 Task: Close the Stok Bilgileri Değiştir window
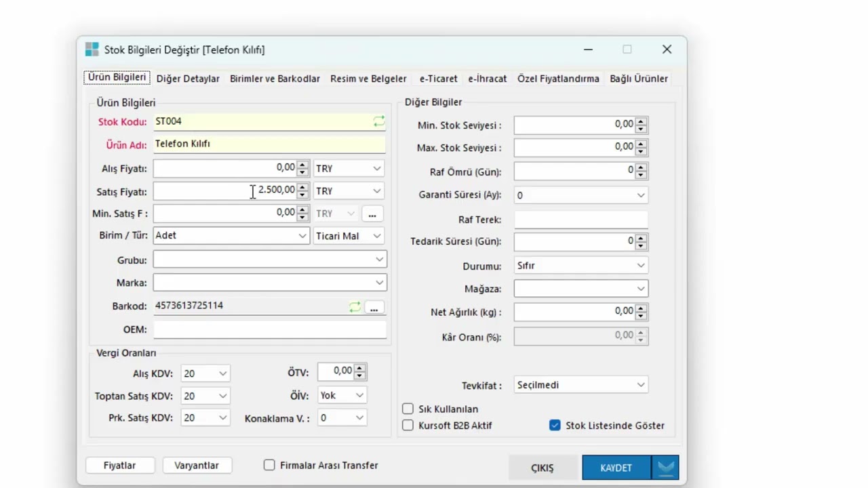point(667,49)
